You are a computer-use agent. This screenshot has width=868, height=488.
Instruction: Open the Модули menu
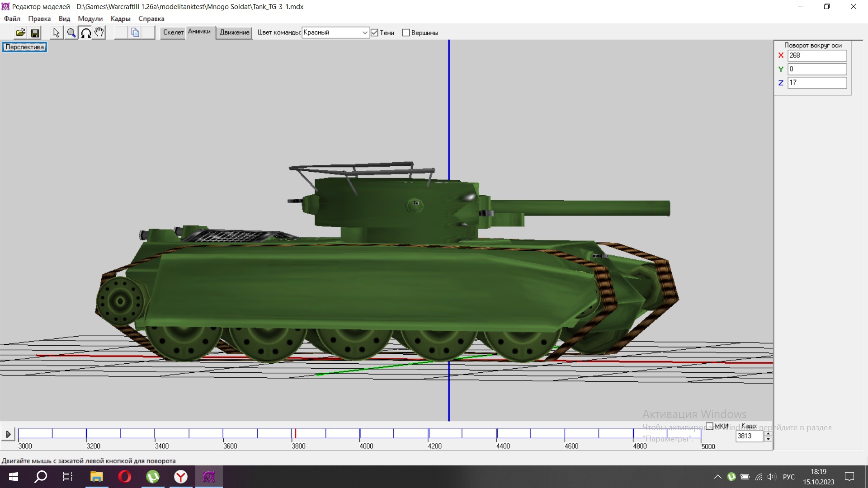[x=90, y=19]
